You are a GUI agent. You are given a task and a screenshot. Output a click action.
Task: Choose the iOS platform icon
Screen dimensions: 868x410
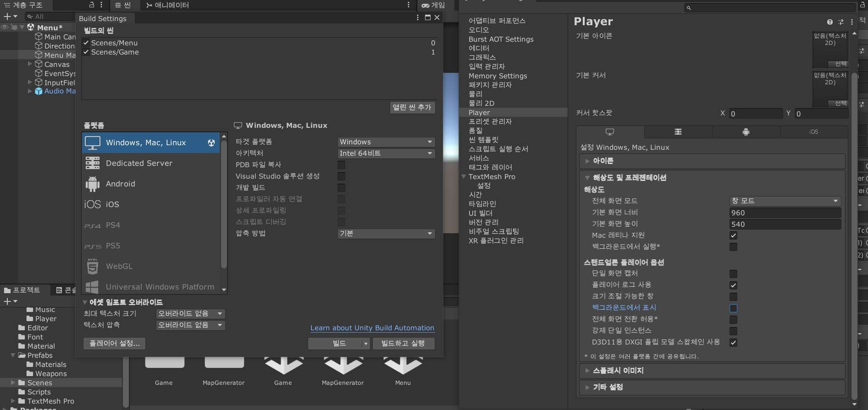pos(92,204)
